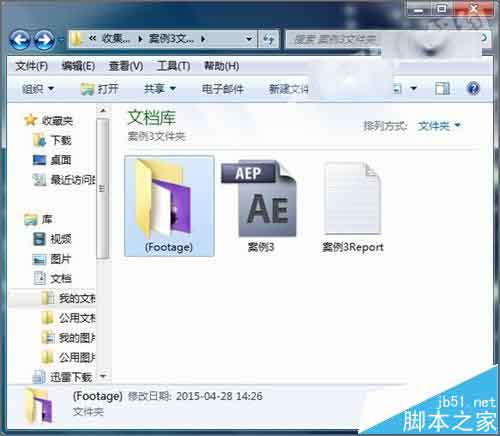Click 收集 segment in address bar
The width and height of the screenshot is (500, 436).
pos(115,39)
